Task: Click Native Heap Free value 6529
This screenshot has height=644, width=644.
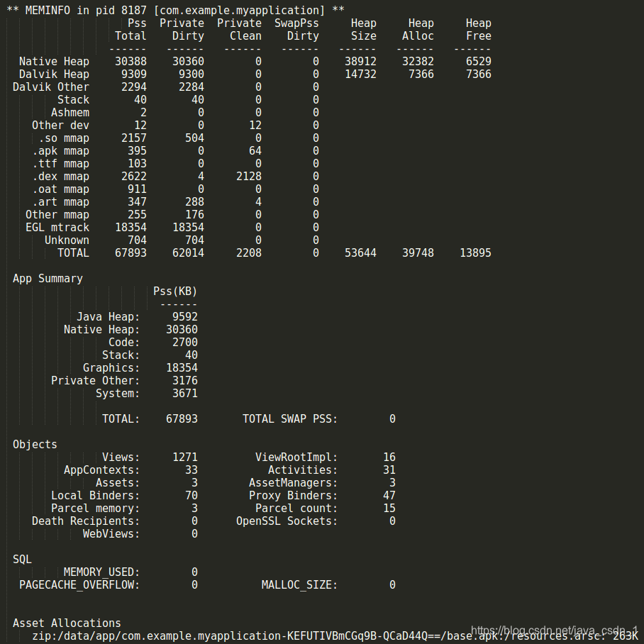Action: pyautogui.click(x=479, y=62)
